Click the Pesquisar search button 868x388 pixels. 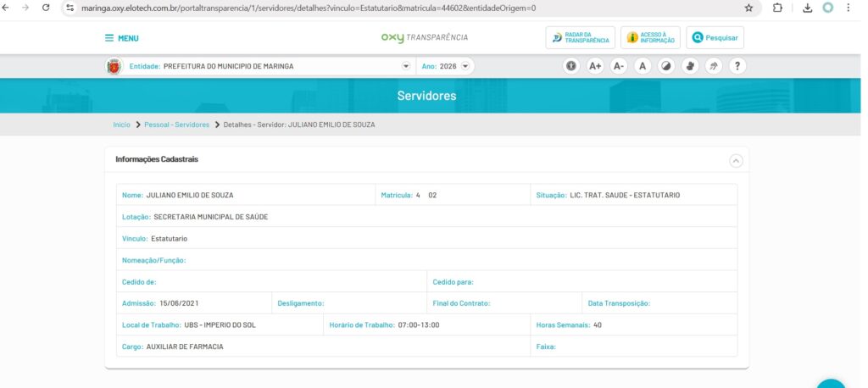[x=715, y=38]
